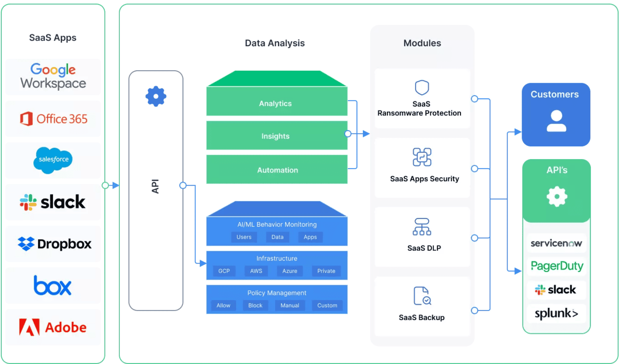Click connector node on Insights block edge
Viewport: 621px width, 364px height.
point(348,134)
